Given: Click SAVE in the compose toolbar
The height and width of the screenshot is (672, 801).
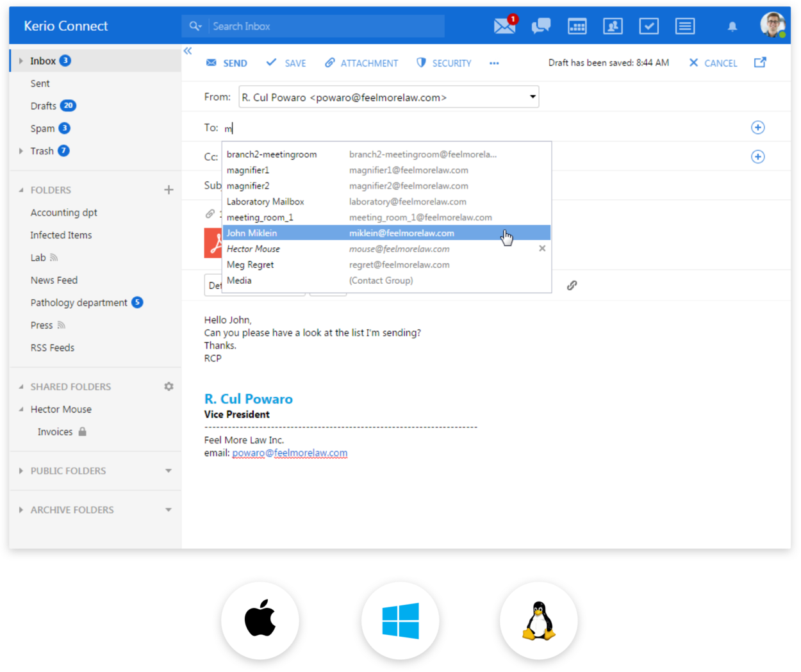Looking at the screenshot, I should tap(286, 63).
